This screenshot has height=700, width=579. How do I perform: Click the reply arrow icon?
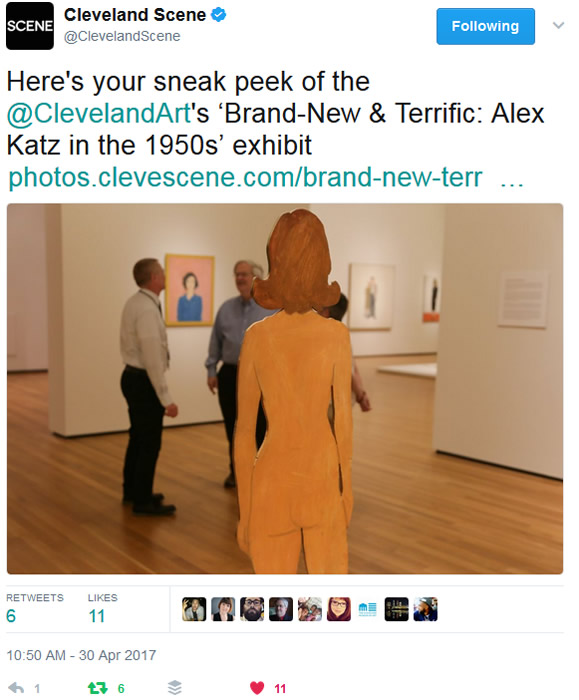pos(16,688)
